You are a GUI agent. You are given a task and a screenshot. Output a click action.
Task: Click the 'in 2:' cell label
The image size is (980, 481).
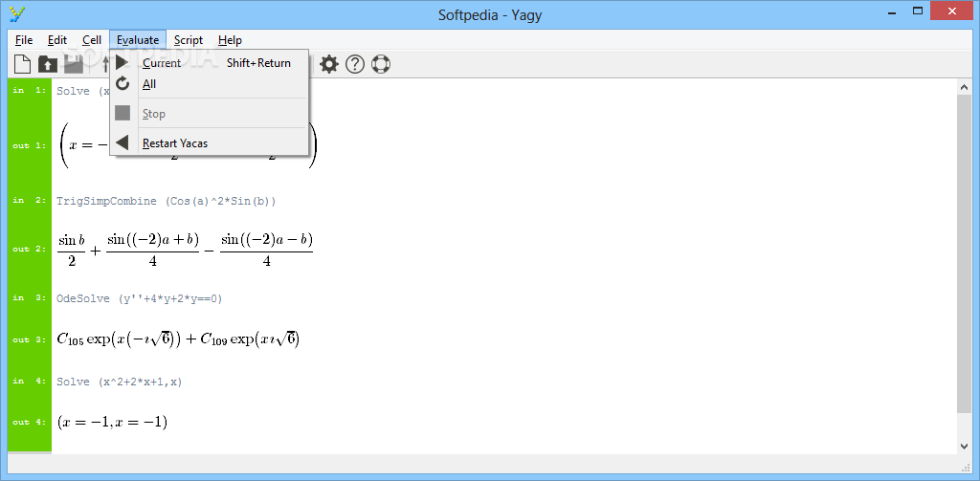pos(30,201)
